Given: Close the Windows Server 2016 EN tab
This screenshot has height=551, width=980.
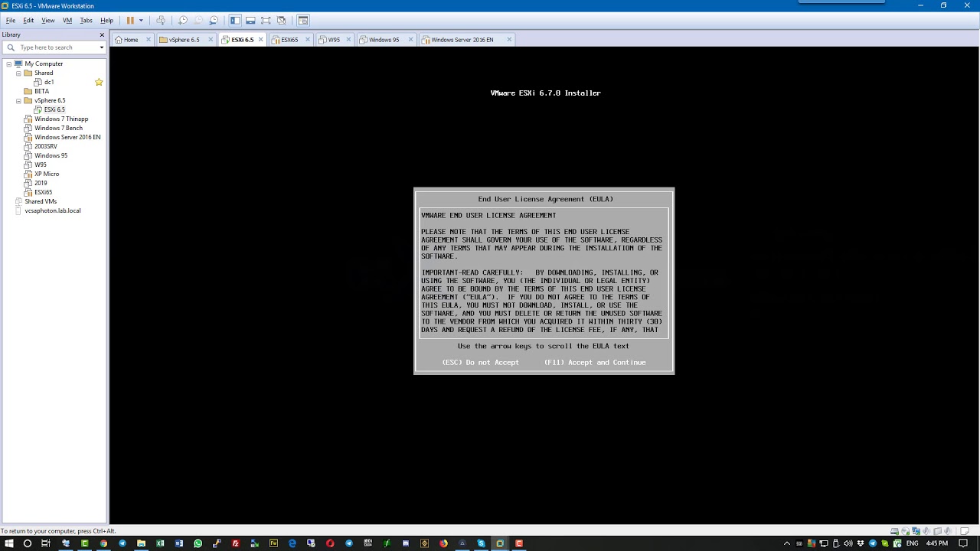Looking at the screenshot, I should [x=509, y=40].
